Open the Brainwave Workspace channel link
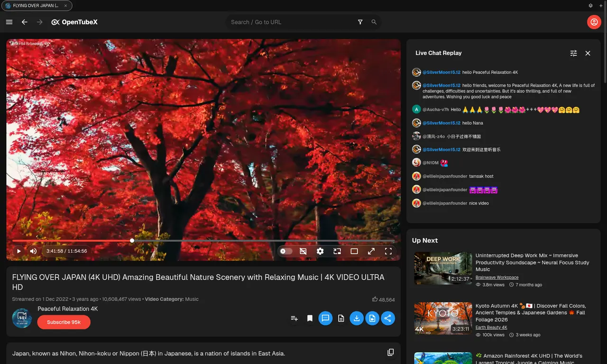 point(497,277)
